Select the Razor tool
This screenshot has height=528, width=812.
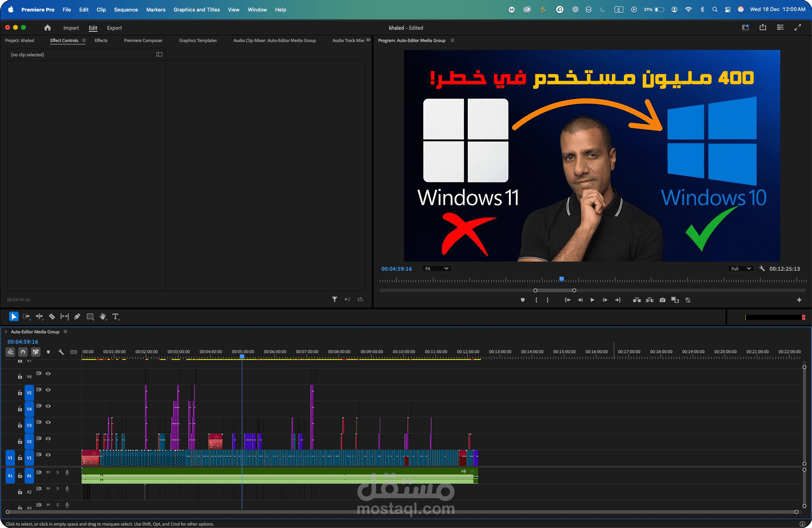coord(52,316)
